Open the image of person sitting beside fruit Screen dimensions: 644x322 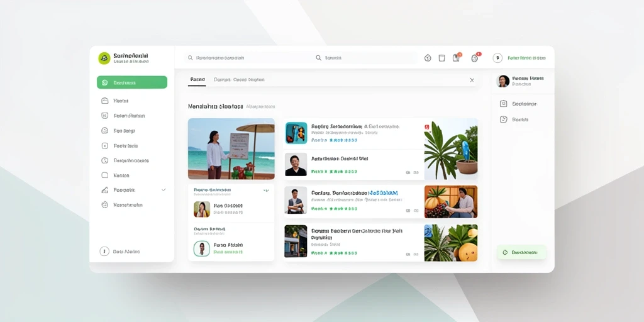pyautogui.click(x=450, y=201)
